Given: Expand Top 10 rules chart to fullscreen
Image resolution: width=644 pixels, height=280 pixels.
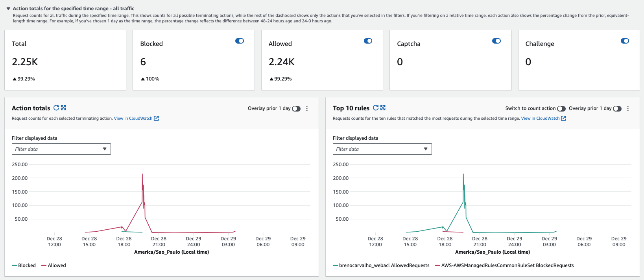Looking at the screenshot, I should [x=383, y=108].
